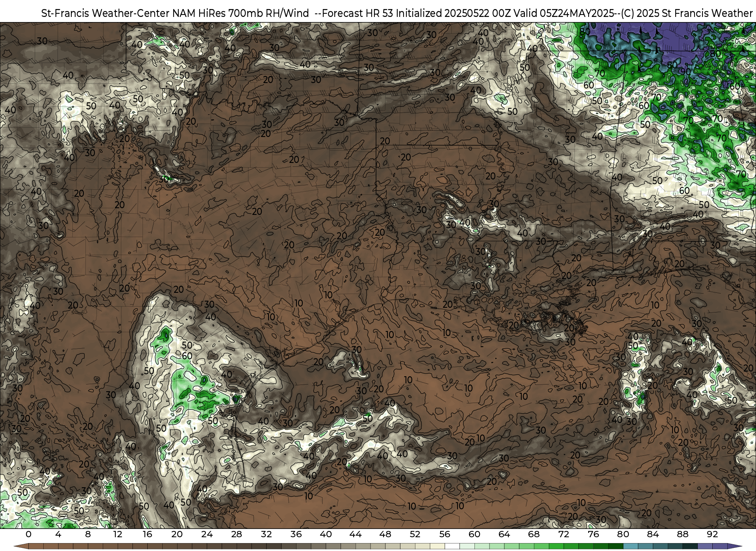Screen dimensions: 756x551
Task: Click 'St-Francis Weather-Center' at title start
Action: point(106,13)
